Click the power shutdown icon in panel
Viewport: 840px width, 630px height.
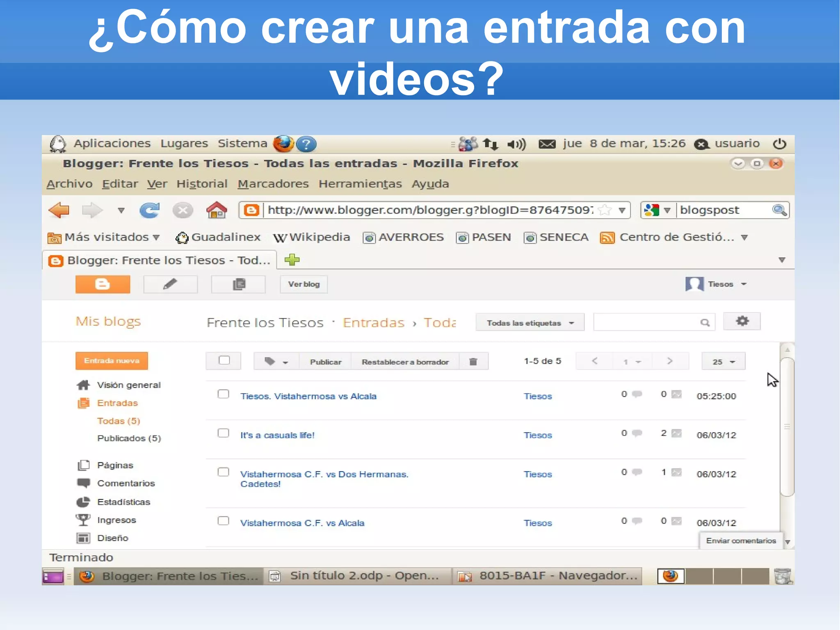point(779,144)
